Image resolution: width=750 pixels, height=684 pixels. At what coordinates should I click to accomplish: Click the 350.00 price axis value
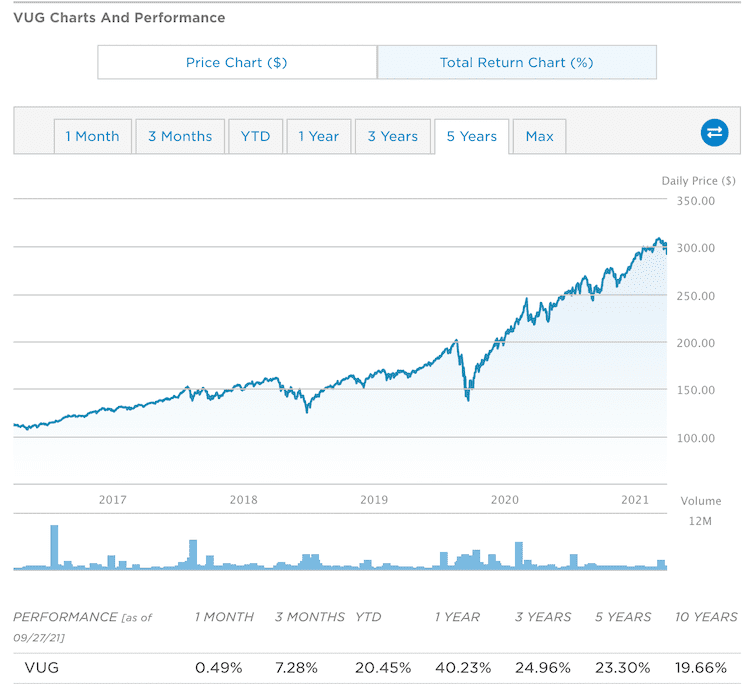coord(695,201)
